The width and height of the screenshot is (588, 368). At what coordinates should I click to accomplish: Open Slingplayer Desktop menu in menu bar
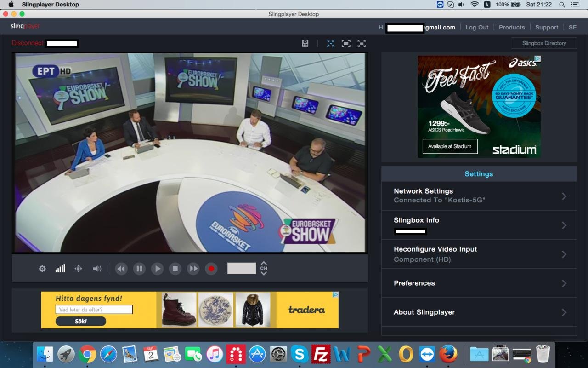51,5
